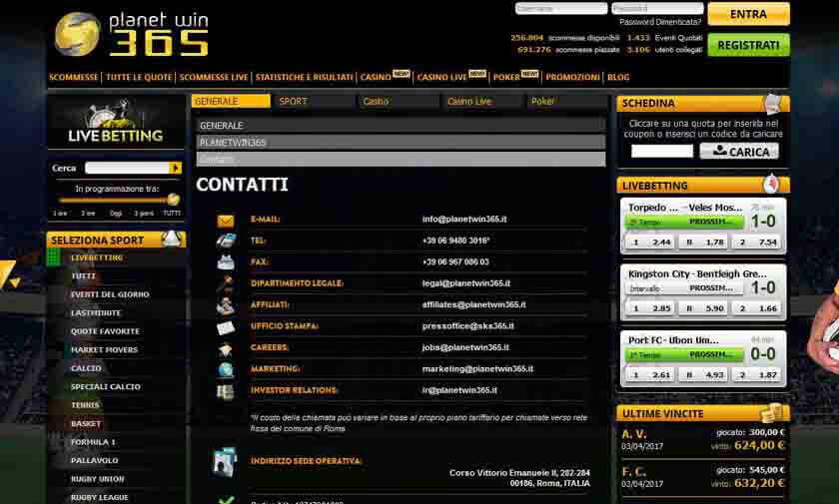Image resolution: width=839 pixels, height=504 pixels.
Task: Click the telephone icon next to TEL
Action: pyautogui.click(x=226, y=242)
